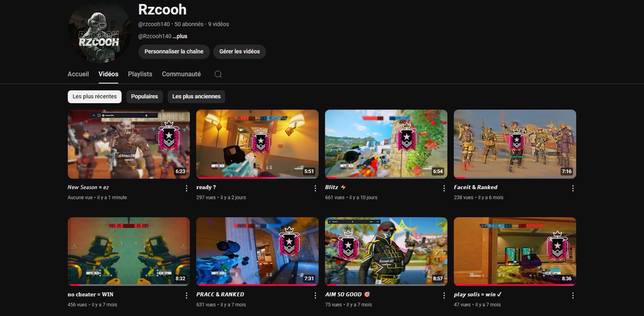Click '238 vues • il y a 6 mois'
Screen dimensions: 644x316
point(479,198)
